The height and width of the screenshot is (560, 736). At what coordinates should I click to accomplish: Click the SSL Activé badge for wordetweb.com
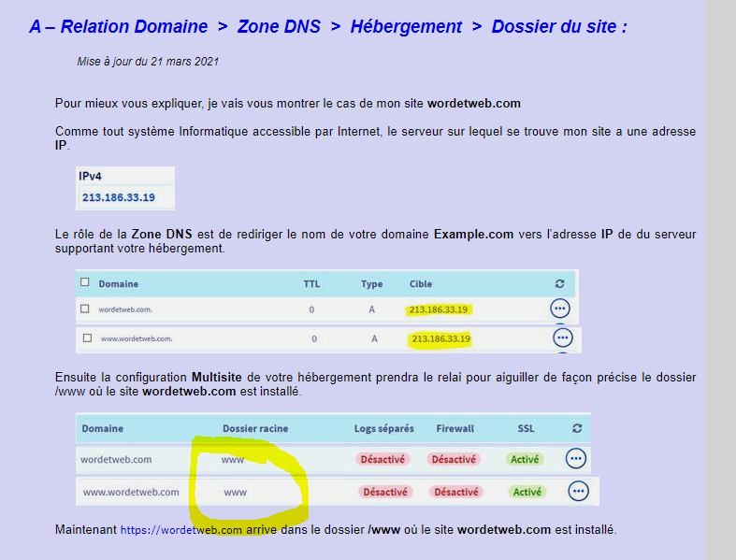tap(525, 459)
